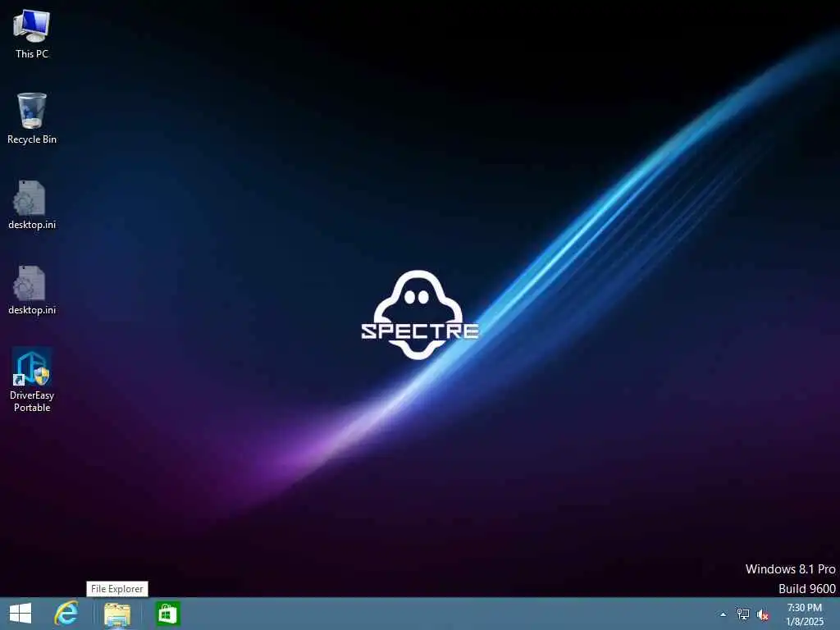Open the Windows Start button
The image size is (840, 630).
[21, 614]
